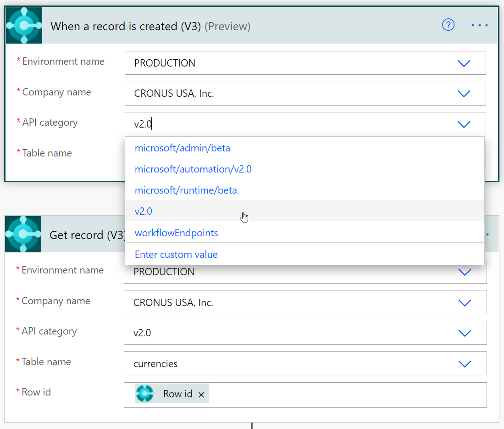The height and width of the screenshot is (429, 504).
Task: Expand the trigger's Company name dropdown
Action: [x=464, y=94]
